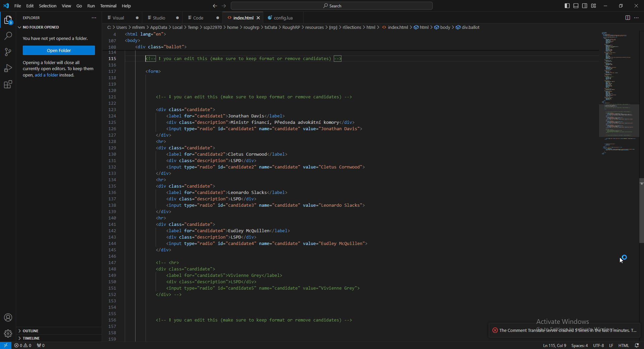The image size is (644, 349).
Task: Toggle the primary sidebar visibility
Action: click(567, 6)
